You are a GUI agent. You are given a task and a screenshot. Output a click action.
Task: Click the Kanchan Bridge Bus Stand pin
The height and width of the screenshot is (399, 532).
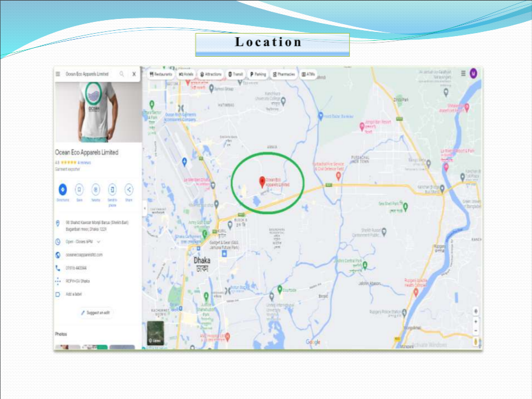click(442, 188)
